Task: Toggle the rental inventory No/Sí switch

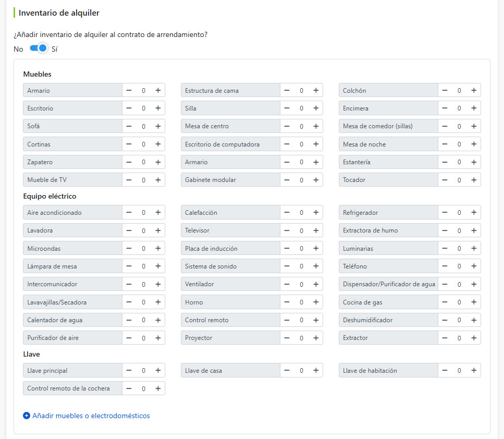Action: pyautogui.click(x=39, y=48)
